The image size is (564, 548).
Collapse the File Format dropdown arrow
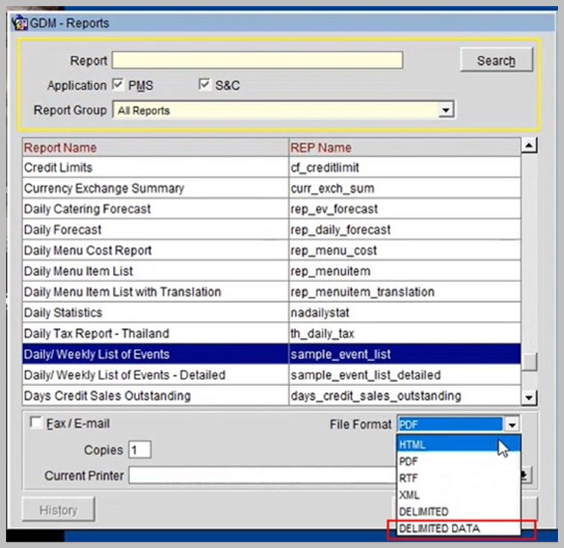512,425
